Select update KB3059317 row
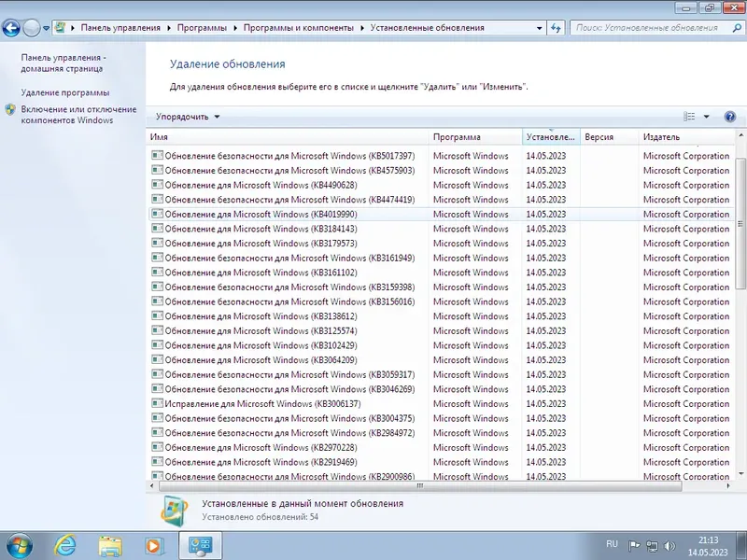This screenshot has height=560, width=747. coord(441,375)
